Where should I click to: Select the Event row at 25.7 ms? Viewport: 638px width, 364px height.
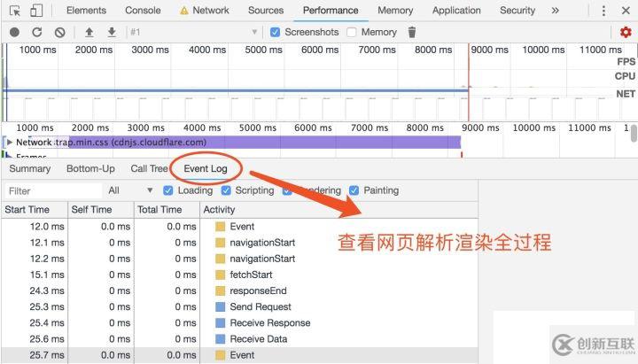coord(239,355)
